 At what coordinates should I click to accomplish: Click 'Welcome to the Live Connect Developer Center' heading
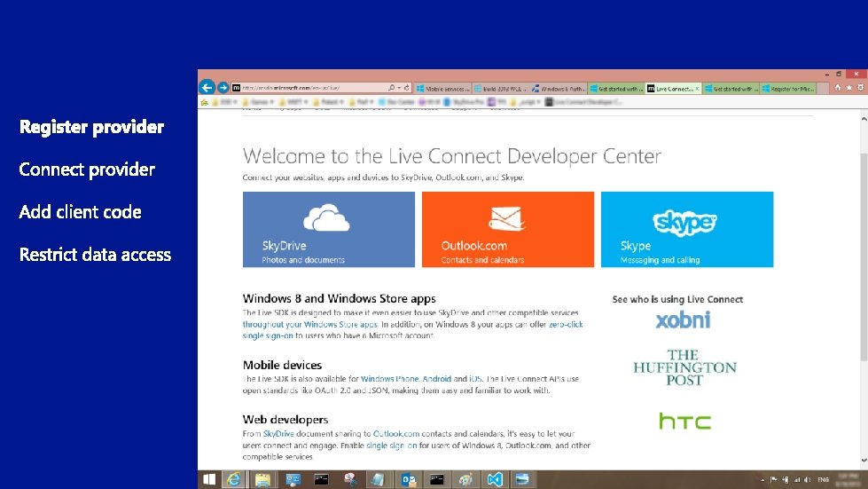[x=451, y=156]
